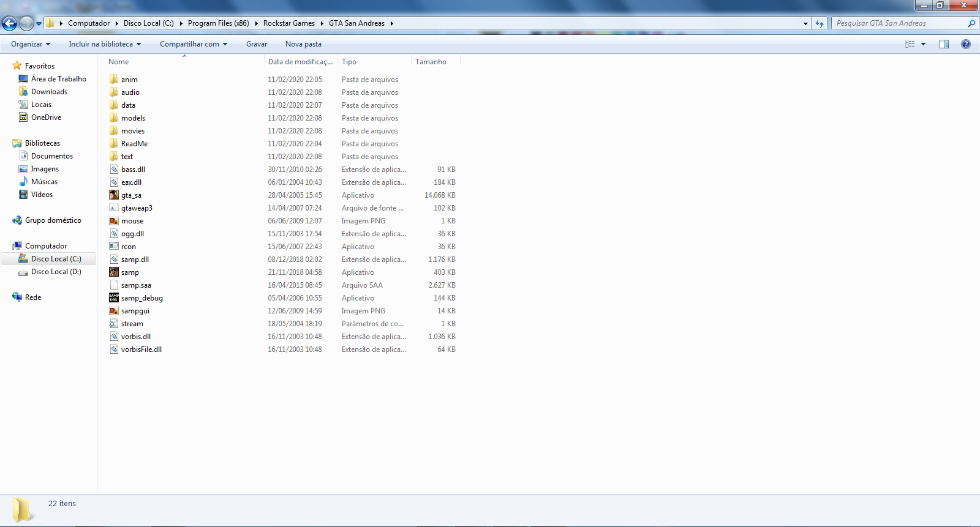Select the movies folder icon
The image size is (980, 527).
(x=114, y=130)
